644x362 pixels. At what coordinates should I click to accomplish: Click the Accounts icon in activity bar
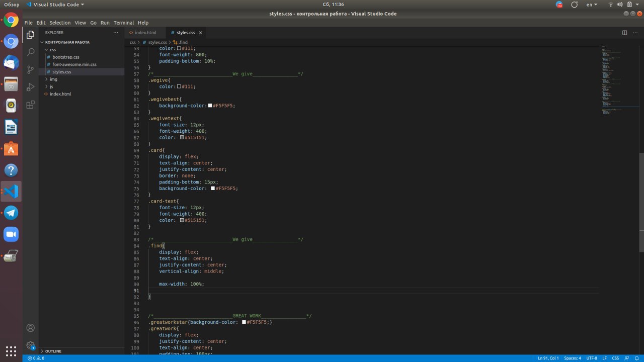(x=31, y=328)
